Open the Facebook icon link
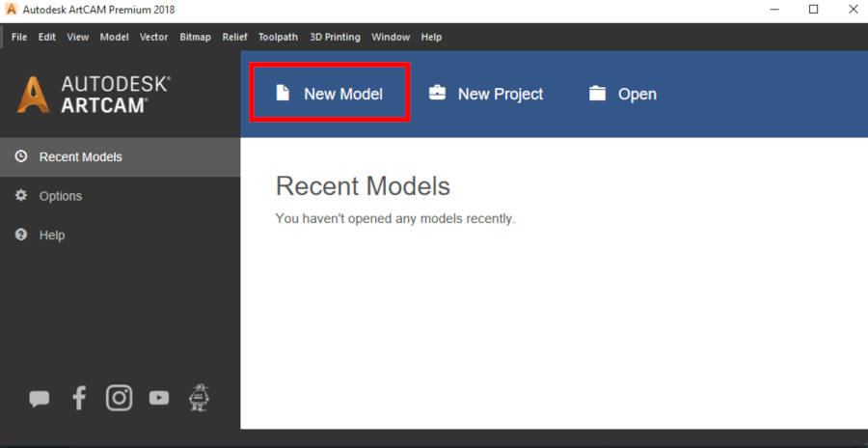868x448 pixels. (x=79, y=398)
